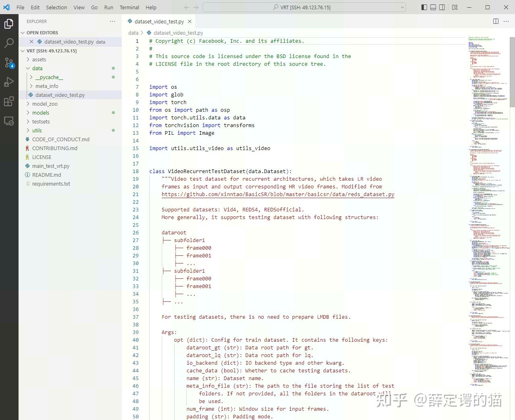Expand the utils folder

(37, 131)
